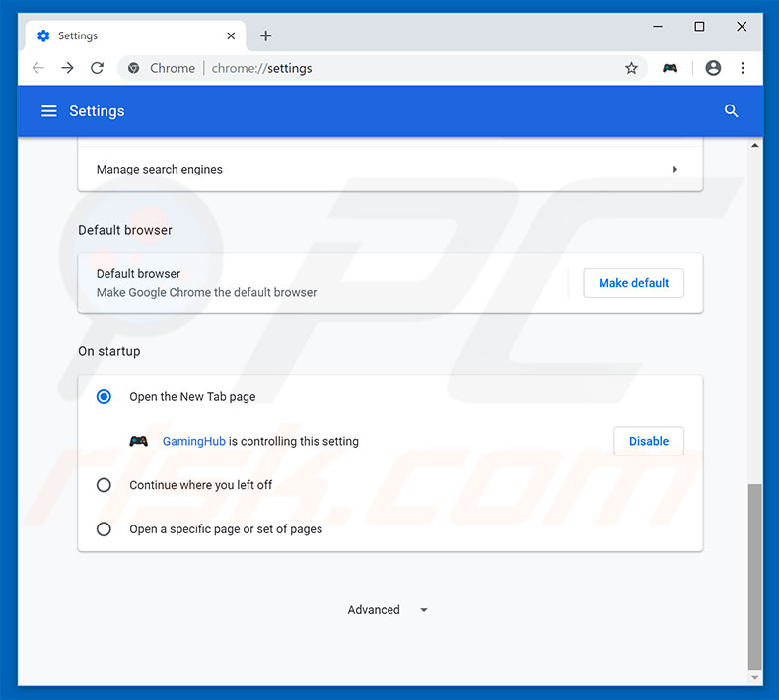This screenshot has height=700, width=779.
Task: Open Chrome's three-dot menu
Action: pyautogui.click(x=743, y=68)
